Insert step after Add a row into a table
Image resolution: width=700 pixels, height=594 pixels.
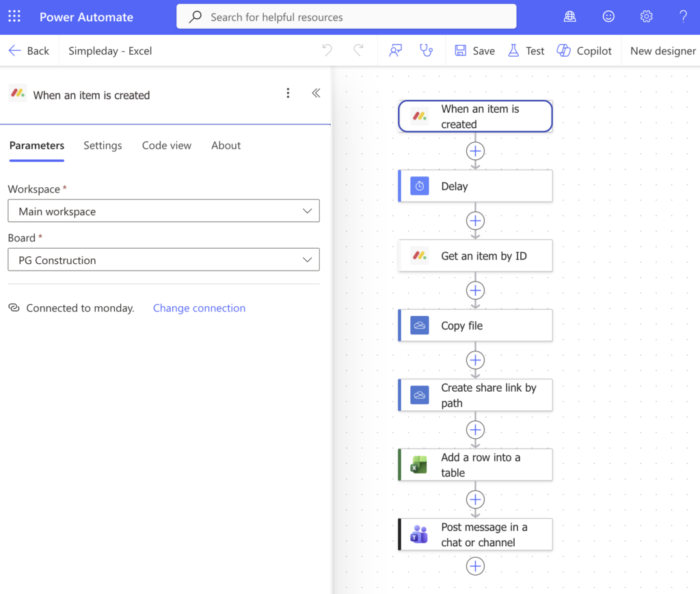pos(476,500)
